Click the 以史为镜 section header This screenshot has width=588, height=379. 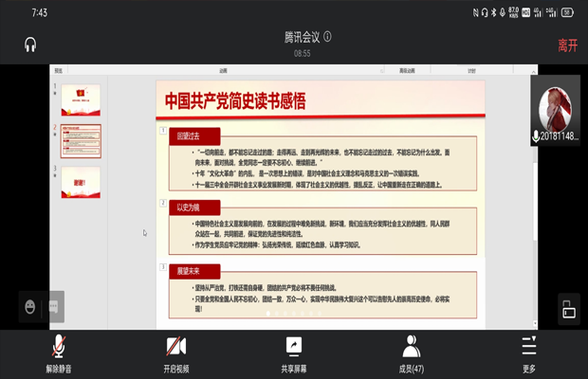click(x=191, y=204)
